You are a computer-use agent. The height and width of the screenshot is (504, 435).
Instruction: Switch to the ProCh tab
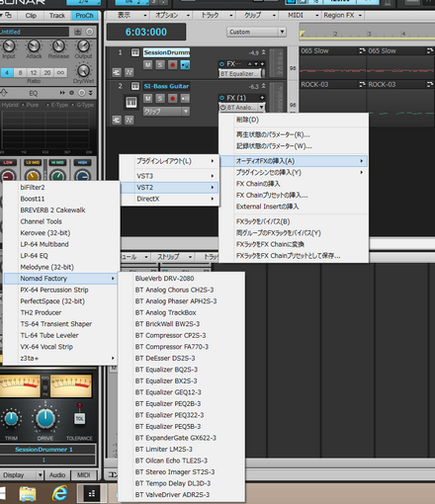click(84, 16)
